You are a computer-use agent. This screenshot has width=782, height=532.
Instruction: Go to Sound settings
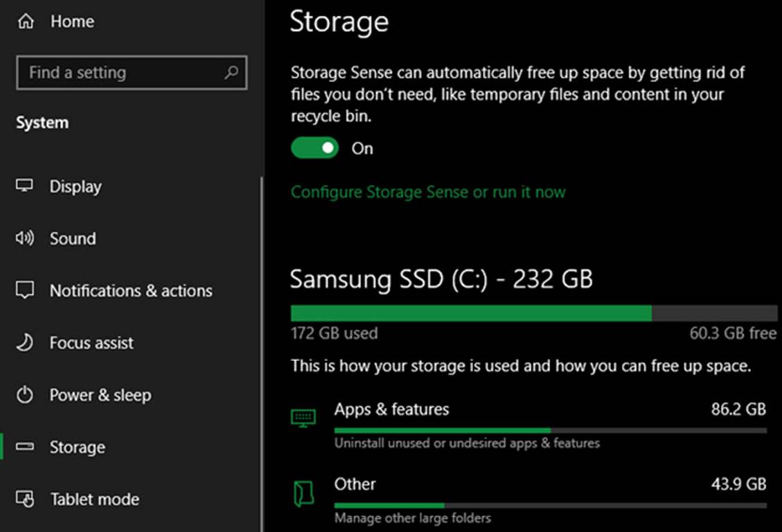tap(73, 239)
